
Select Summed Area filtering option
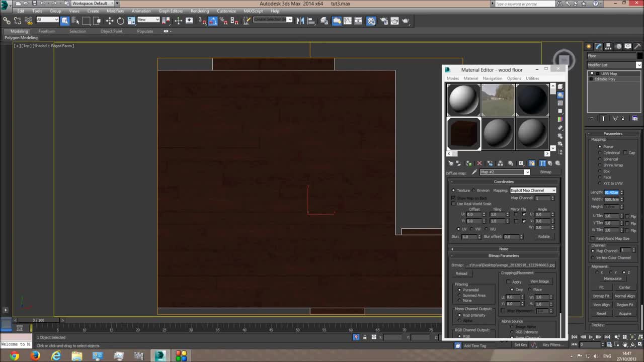(459, 295)
